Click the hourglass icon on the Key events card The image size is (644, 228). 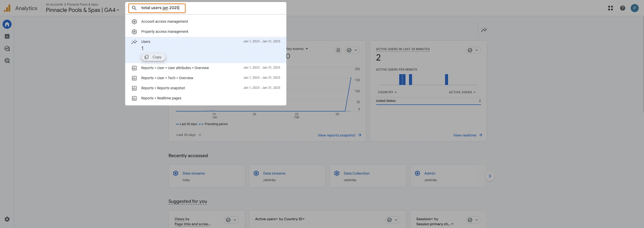click(338, 50)
